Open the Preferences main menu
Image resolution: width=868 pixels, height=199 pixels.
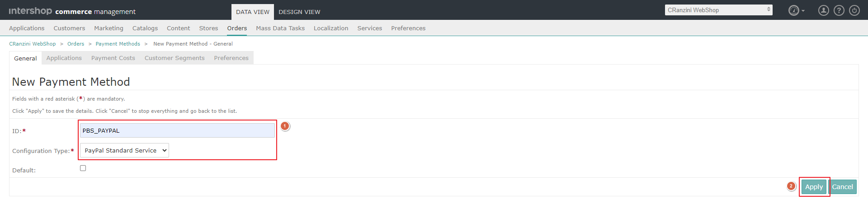coord(408,28)
